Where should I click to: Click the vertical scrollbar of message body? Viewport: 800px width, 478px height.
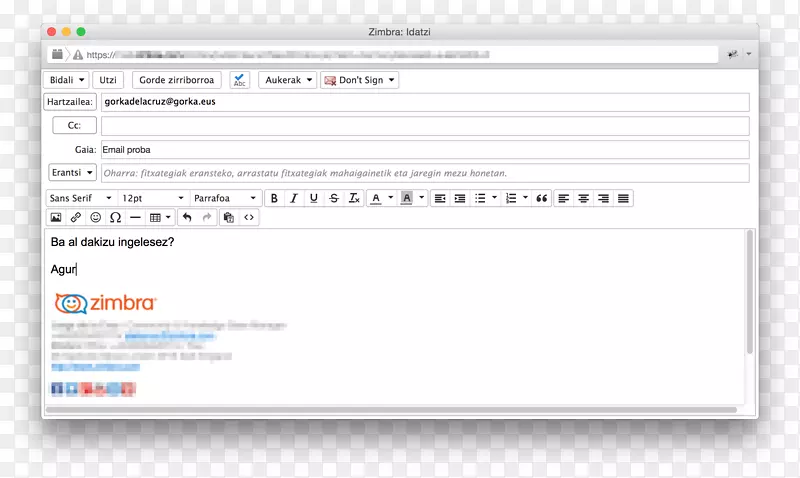(749, 292)
